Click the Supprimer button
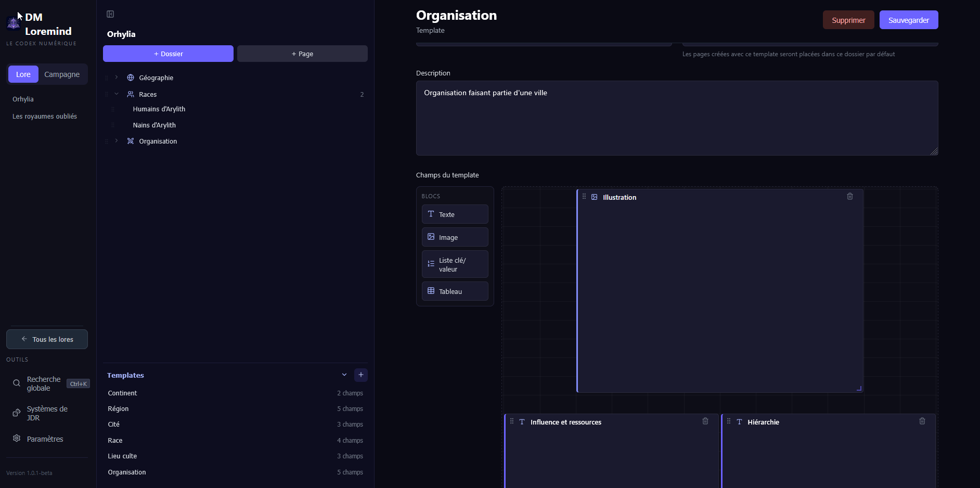This screenshot has width=980, height=488. coord(848,20)
